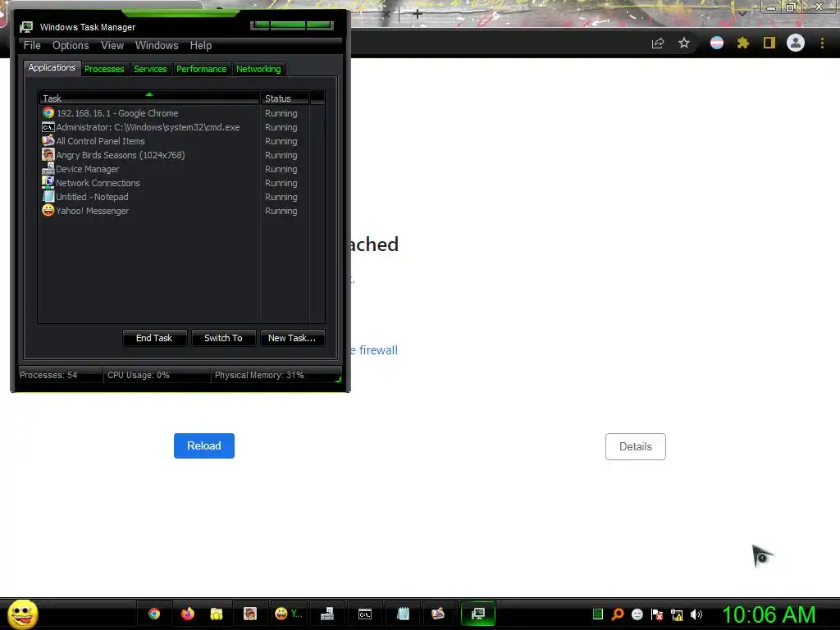The image size is (840, 630).
Task: Switch to Control Panel from the taskbar
Action: point(438,614)
